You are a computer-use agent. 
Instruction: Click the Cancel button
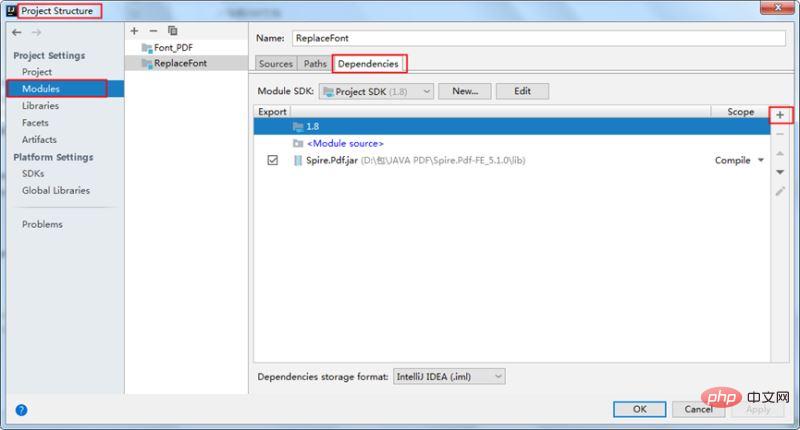(x=698, y=409)
